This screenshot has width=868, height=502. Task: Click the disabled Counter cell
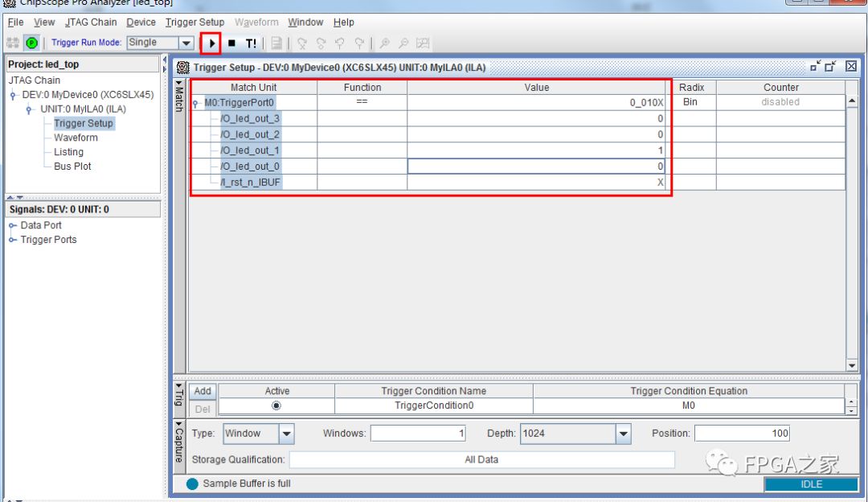(780, 102)
